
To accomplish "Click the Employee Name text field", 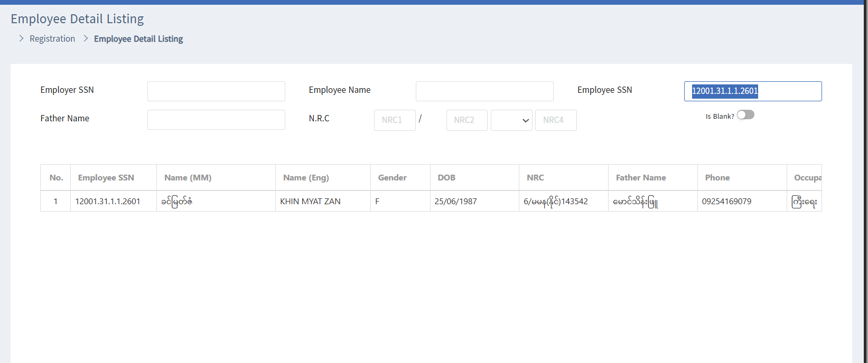I will [x=484, y=91].
